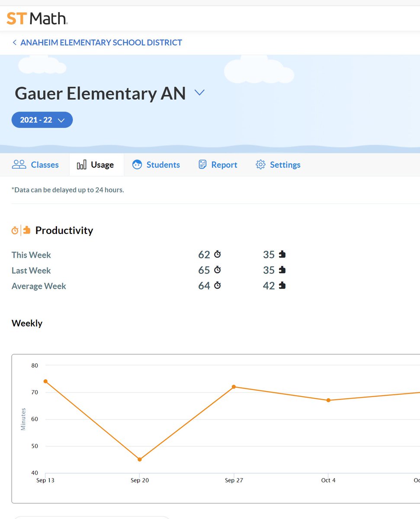This screenshot has width=420, height=519.
Task: Click the Minutes axis label
Action: (23, 419)
